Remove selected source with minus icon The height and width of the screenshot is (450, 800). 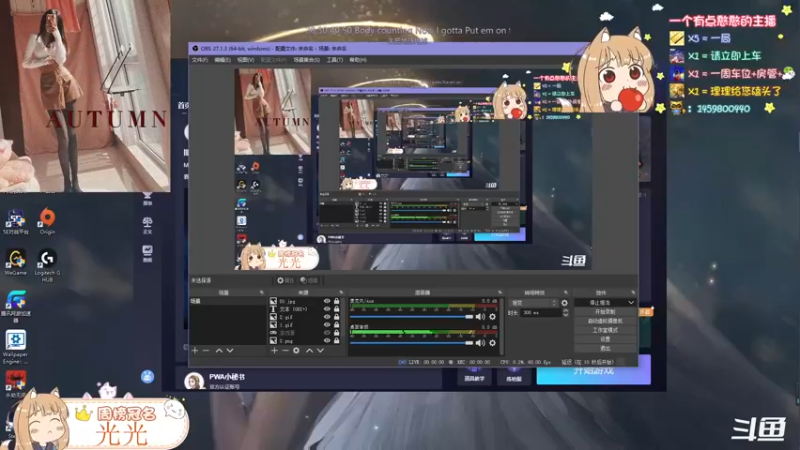[x=285, y=351]
